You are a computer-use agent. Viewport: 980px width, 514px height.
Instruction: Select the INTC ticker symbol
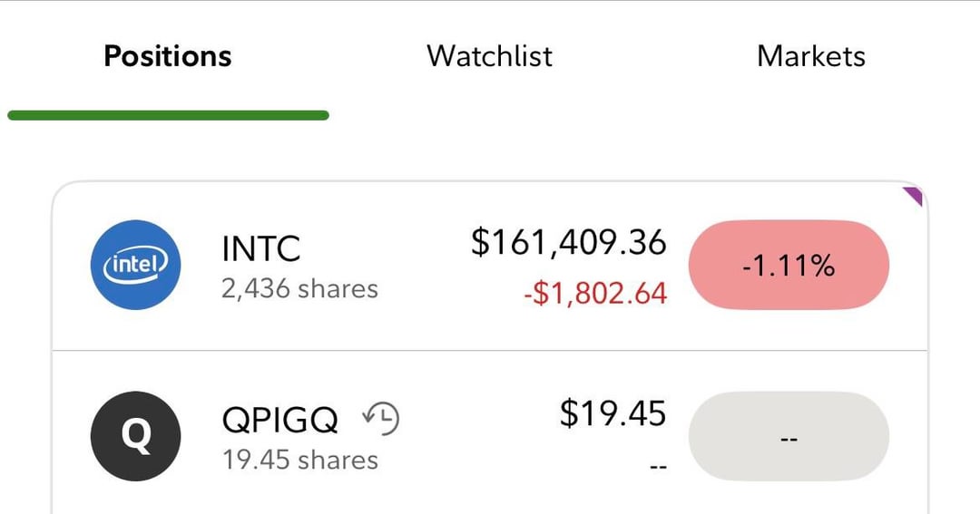(261, 248)
